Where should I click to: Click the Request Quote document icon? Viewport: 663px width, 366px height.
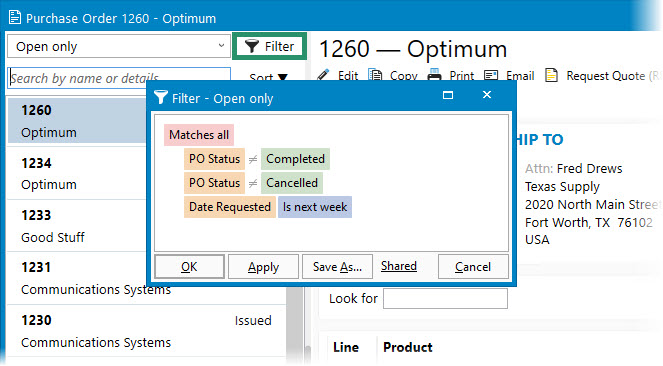(x=551, y=75)
